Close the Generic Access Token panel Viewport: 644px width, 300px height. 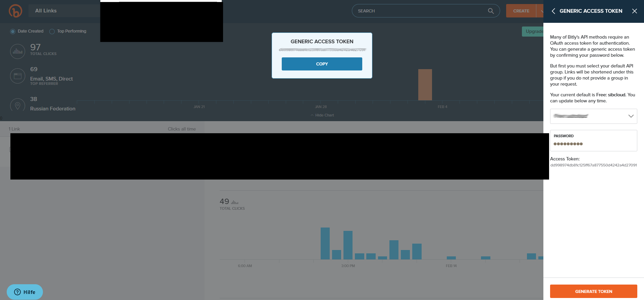[x=635, y=11]
